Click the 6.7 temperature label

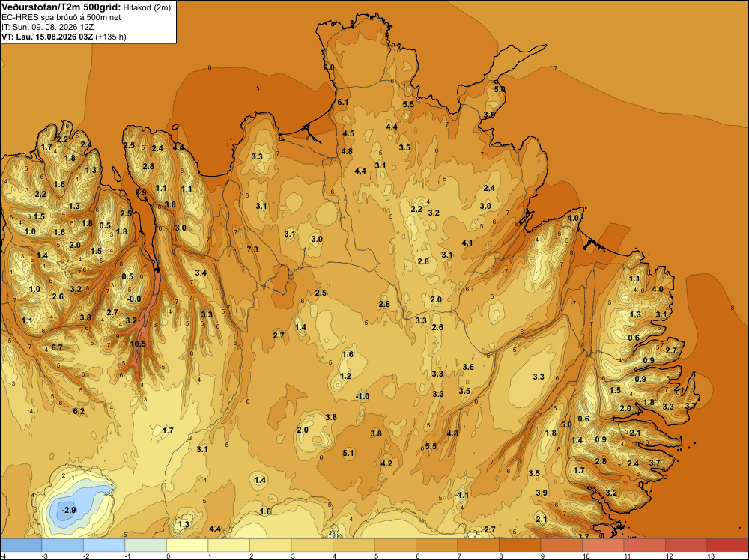pyautogui.click(x=57, y=347)
